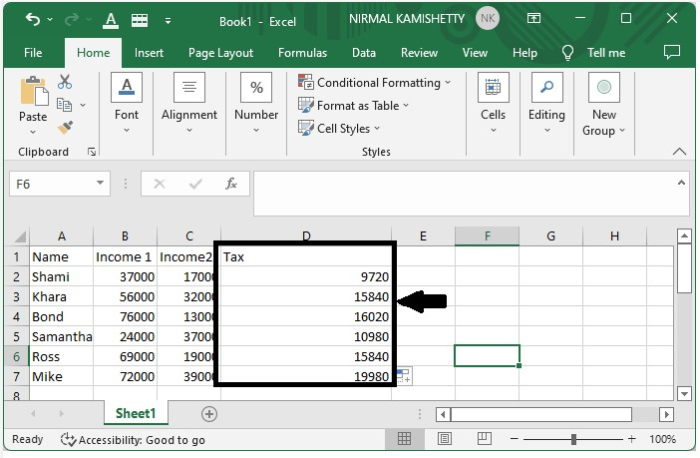The width and height of the screenshot is (700, 458).
Task: Switch to the Page Layout tab
Action: [221, 53]
